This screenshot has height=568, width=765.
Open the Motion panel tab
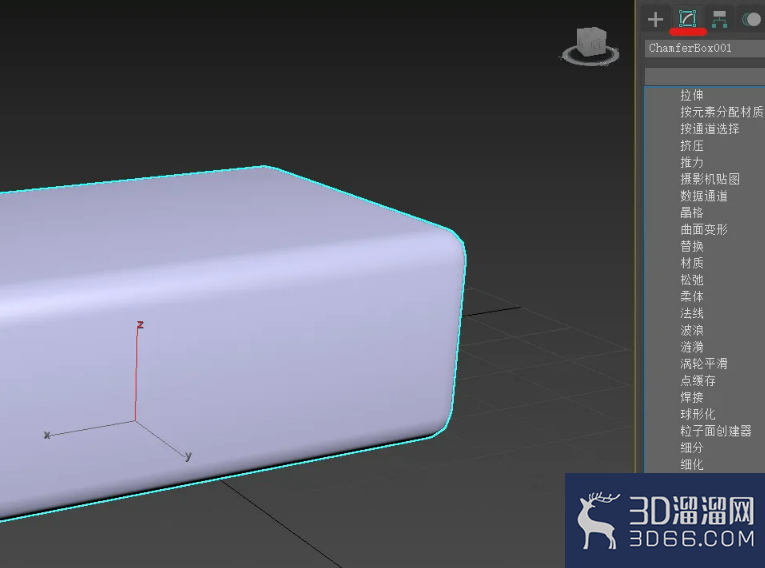point(751,20)
